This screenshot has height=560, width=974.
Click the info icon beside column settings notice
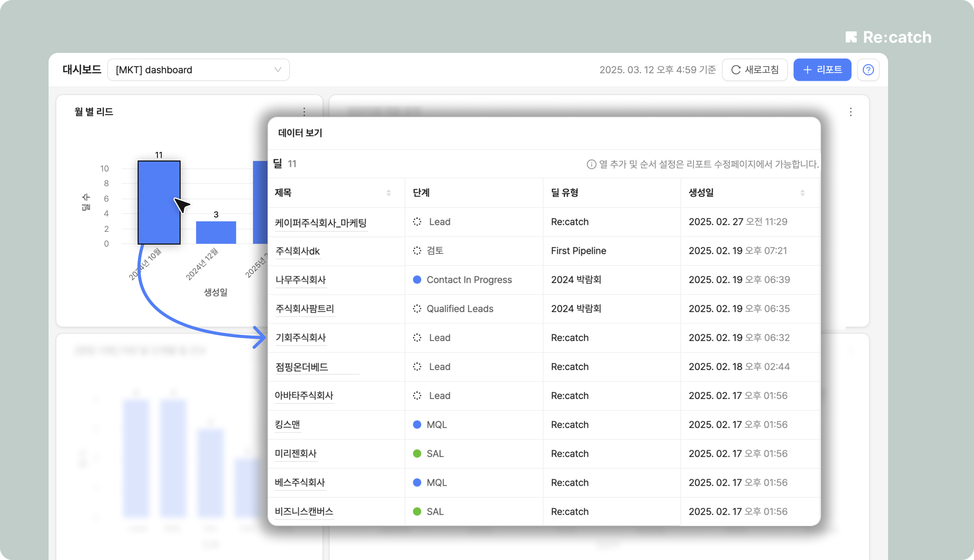[x=591, y=164]
